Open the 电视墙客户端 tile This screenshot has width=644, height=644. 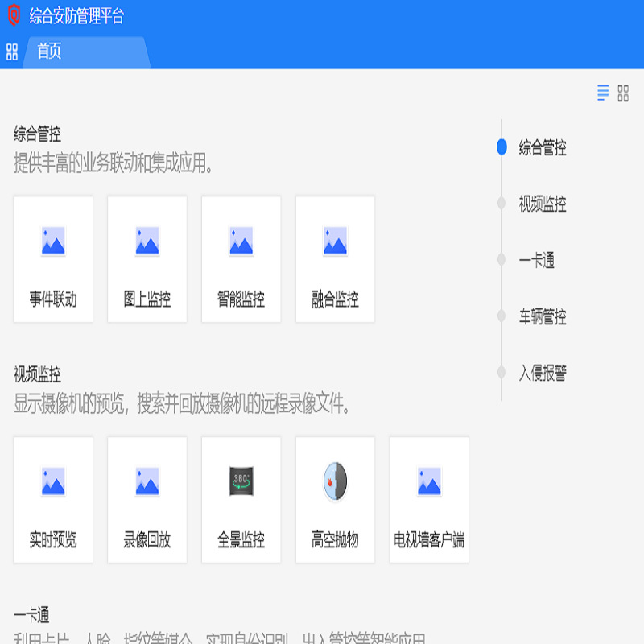429,500
